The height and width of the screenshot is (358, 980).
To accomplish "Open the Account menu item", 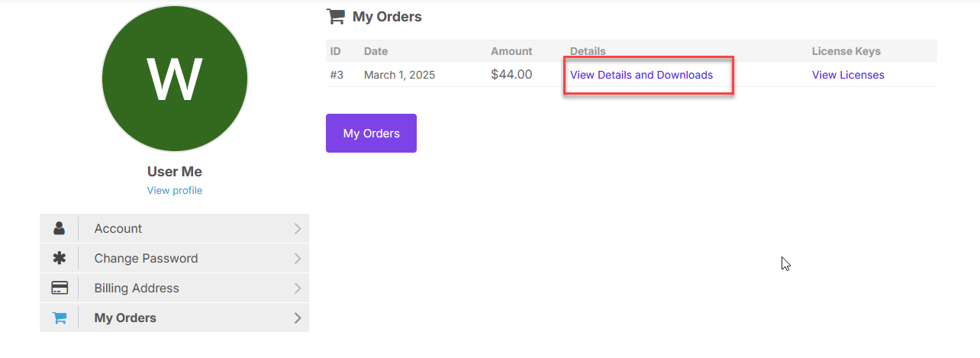I will click(174, 228).
